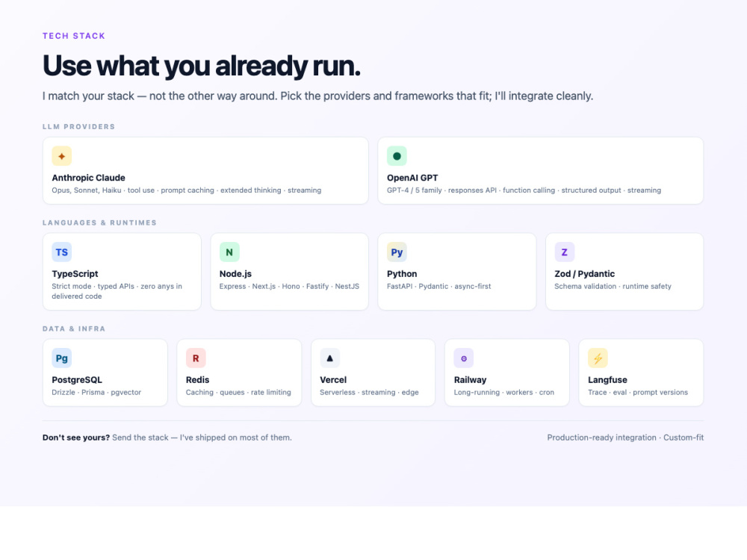The width and height of the screenshot is (747, 560).
Task: Click the Node.js card title
Action: (235, 274)
